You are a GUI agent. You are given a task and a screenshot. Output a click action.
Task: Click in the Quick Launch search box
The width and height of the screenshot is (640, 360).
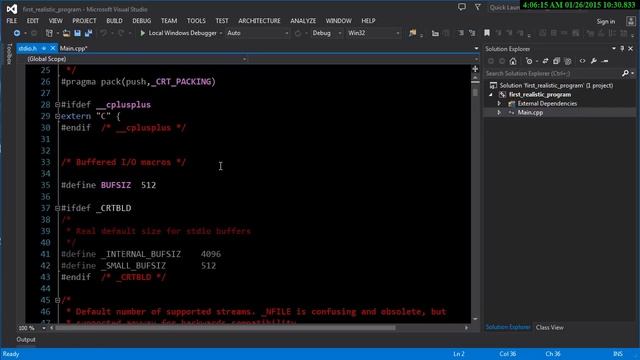coord(505,7)
